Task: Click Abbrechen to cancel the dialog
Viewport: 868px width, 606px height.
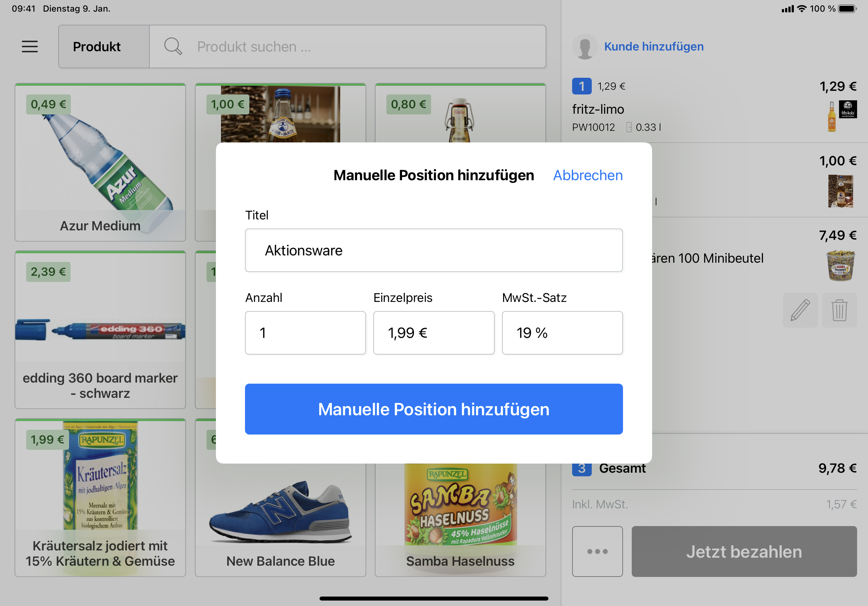Action: click(x=587, y=175)
